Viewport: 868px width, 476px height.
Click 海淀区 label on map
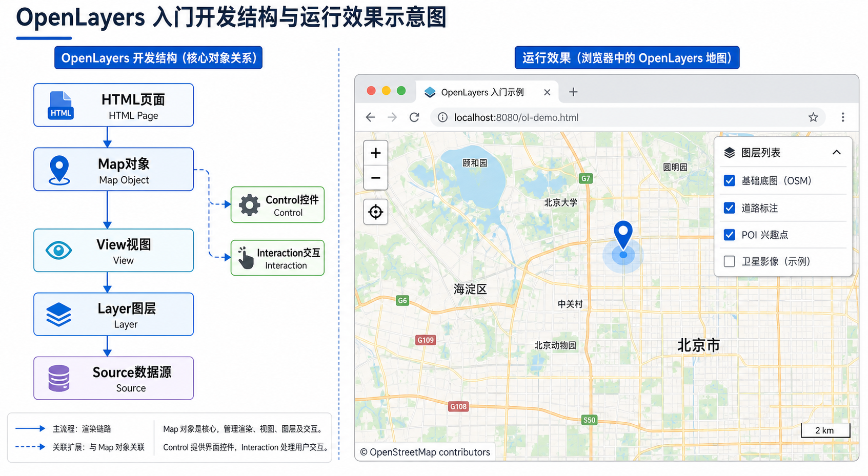470,289
